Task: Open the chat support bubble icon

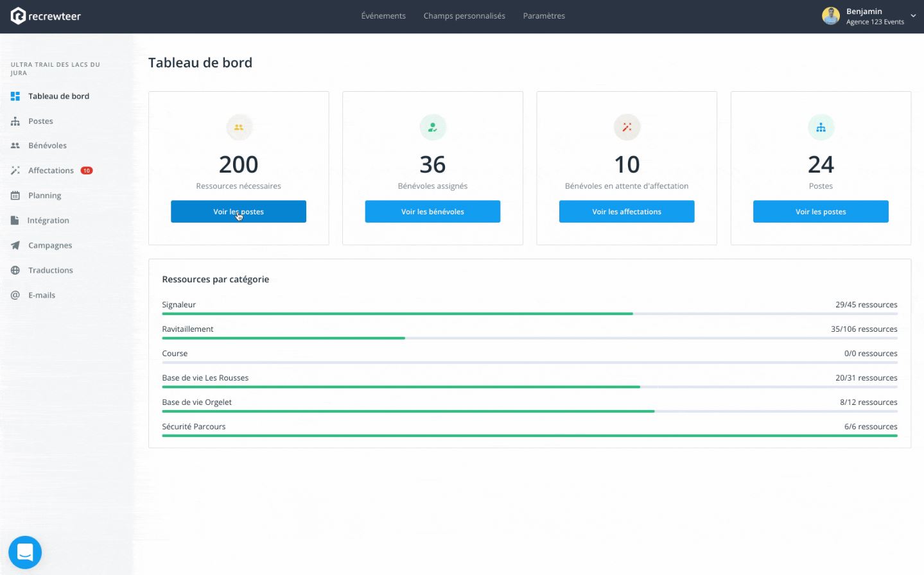Action: coord(25,552)
